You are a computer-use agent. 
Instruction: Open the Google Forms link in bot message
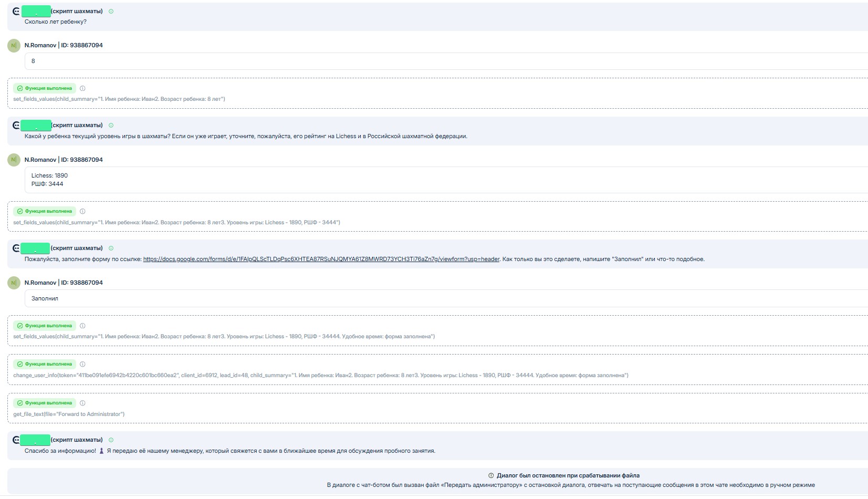tap(321, 259)
